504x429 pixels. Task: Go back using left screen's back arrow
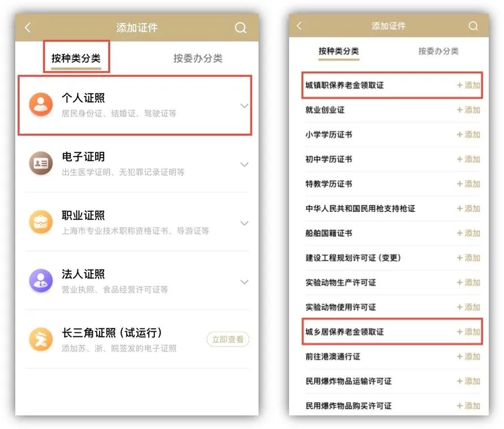28,28
